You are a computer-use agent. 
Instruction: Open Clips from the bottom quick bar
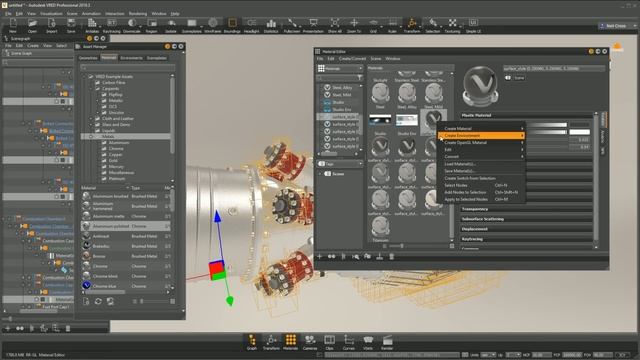[x=329, y=342]
